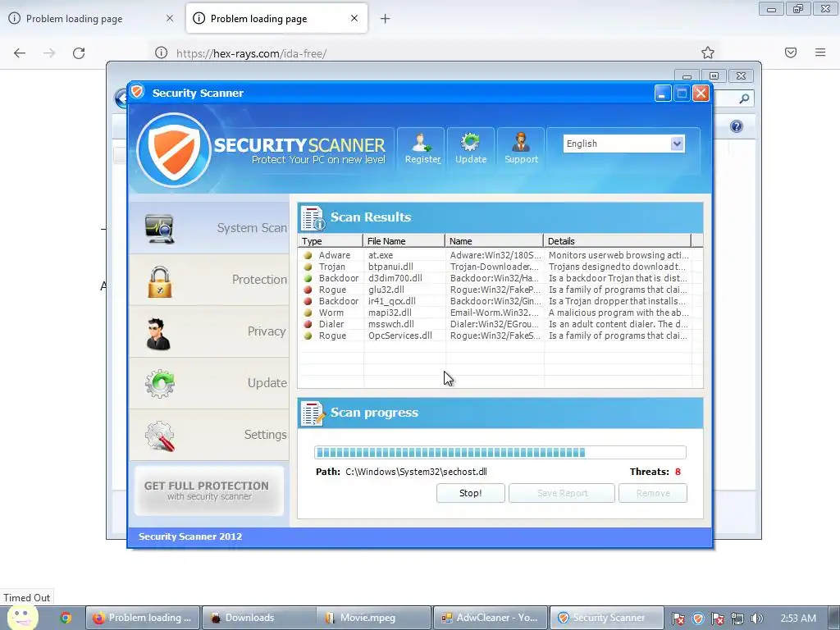Image resolution: width=840 pixels, height=630 pixels.
Task: Click 'Monitors userweb browsing' details cell
Action: (619, 256)
